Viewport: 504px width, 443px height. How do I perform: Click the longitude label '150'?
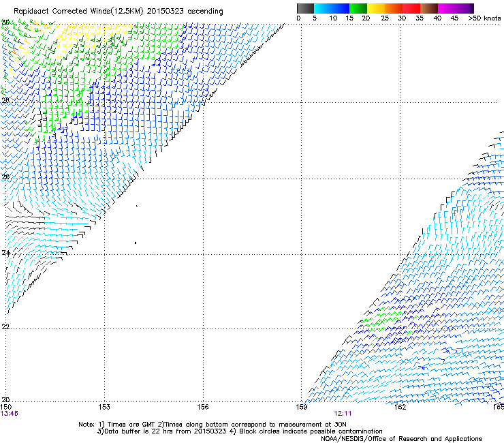[5, 407]
